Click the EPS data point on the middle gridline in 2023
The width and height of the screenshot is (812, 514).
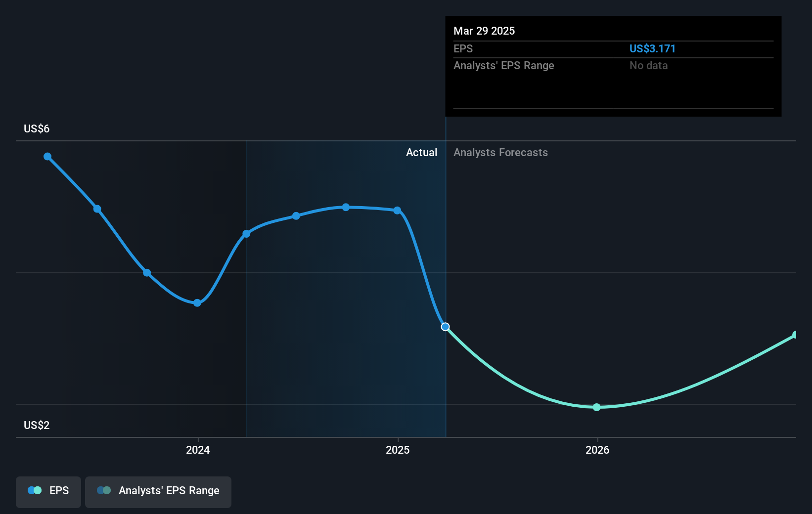tap(147, 273)
